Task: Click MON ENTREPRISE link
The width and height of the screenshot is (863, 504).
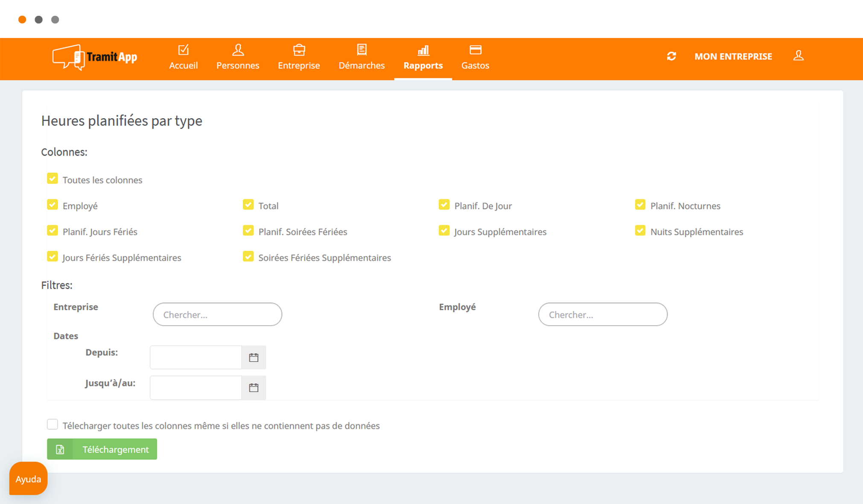Action: click(x=733, y=56)
